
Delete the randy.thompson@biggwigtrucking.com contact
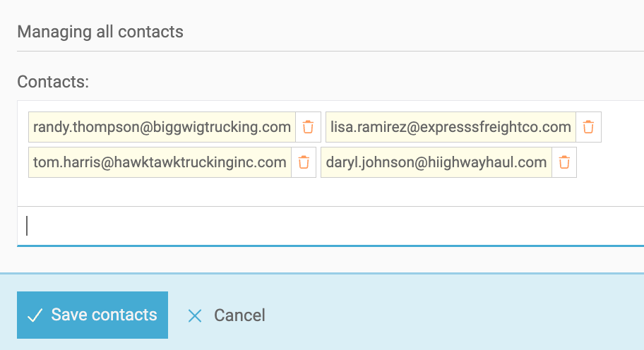[308, 128]
